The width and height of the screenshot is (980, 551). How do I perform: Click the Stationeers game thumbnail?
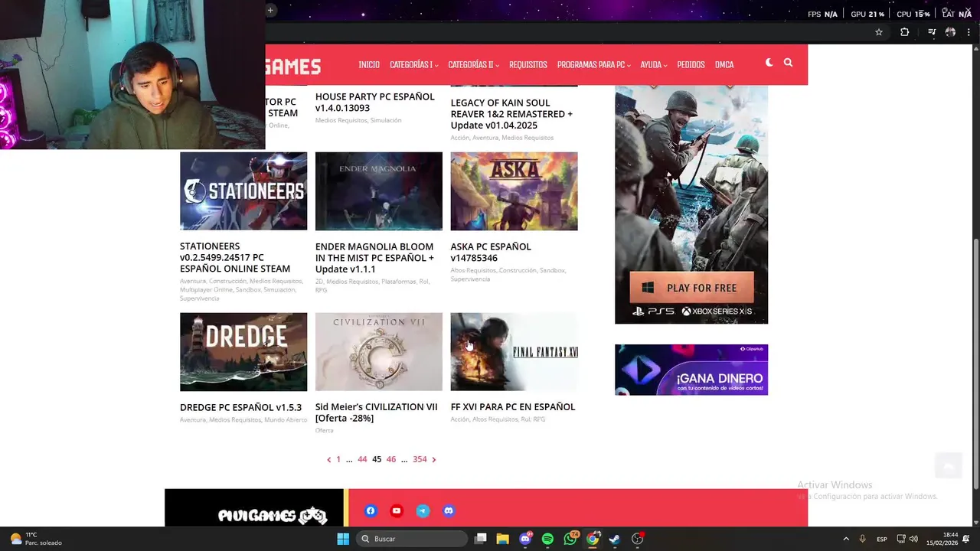pyautogui.click(x=243, y=191)
